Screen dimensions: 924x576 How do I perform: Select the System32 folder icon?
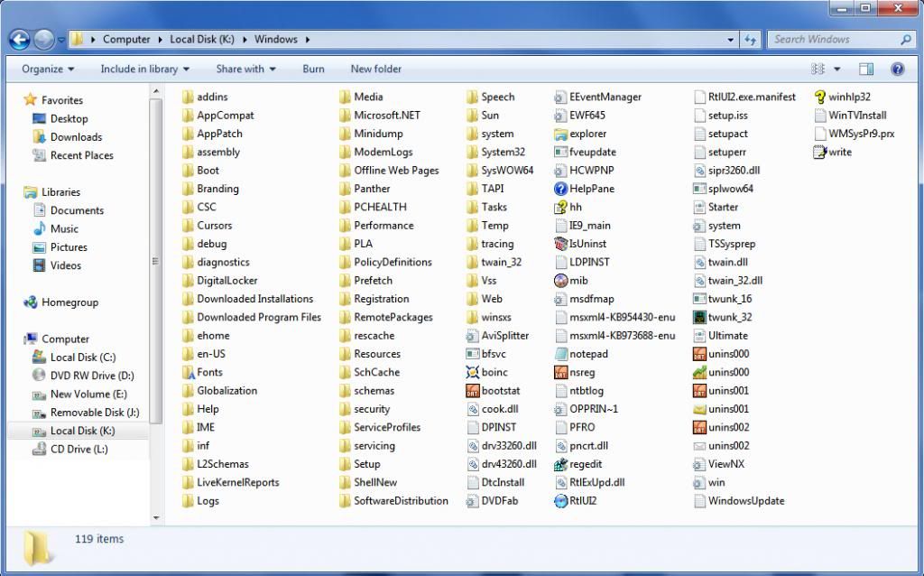(x=472, y=152)
